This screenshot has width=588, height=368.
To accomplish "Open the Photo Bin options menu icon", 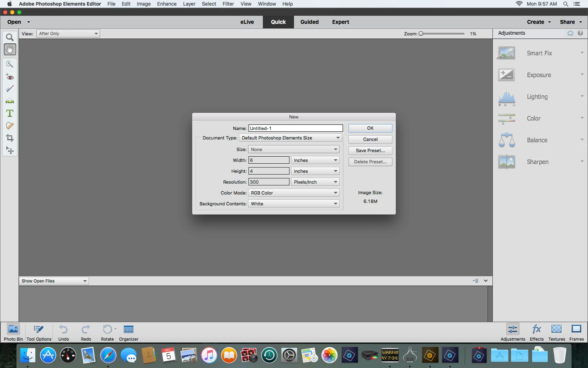I will pyautogui.click(x=476, y=281).
